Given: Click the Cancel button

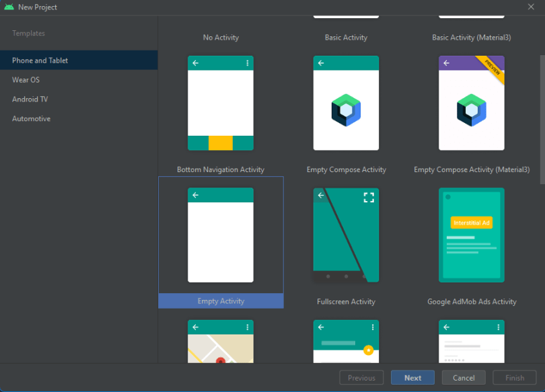Looking at the screenshot, I should click(464, 378).
